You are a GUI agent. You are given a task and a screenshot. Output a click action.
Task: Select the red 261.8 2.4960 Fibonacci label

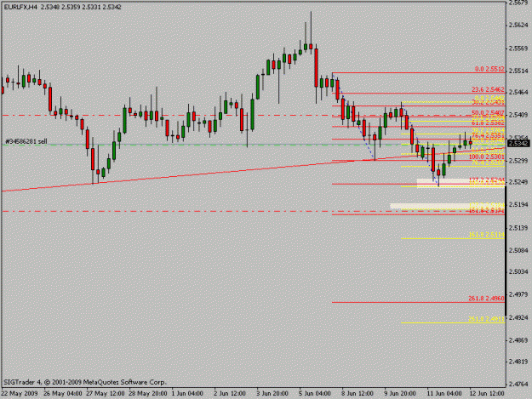(x=487, y=299)
